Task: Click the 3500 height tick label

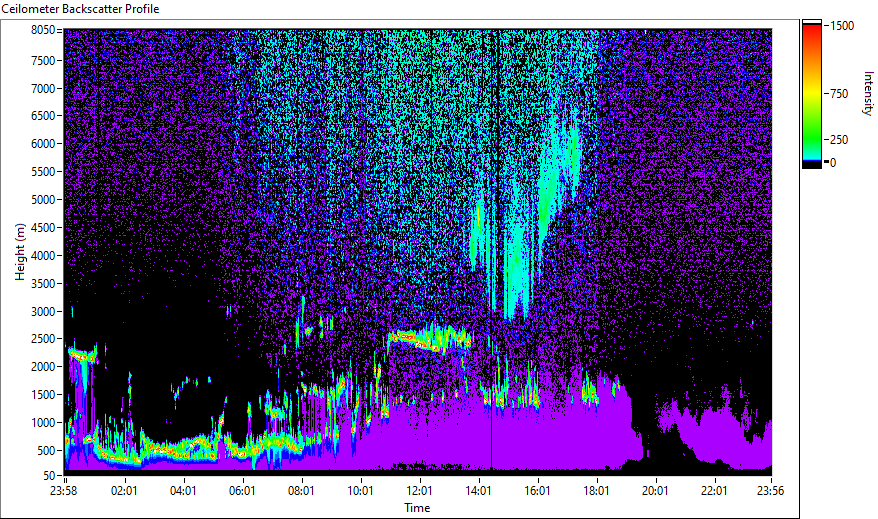Action: point(43,284)
